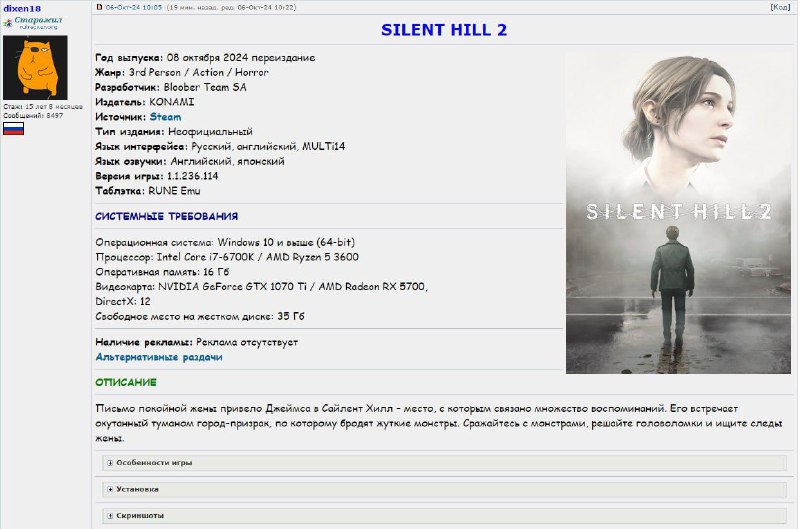The height and width of the screenshot is (529, 800).
Task: Click the ОПИСАНИЕ heading
Action: [126, 383]
